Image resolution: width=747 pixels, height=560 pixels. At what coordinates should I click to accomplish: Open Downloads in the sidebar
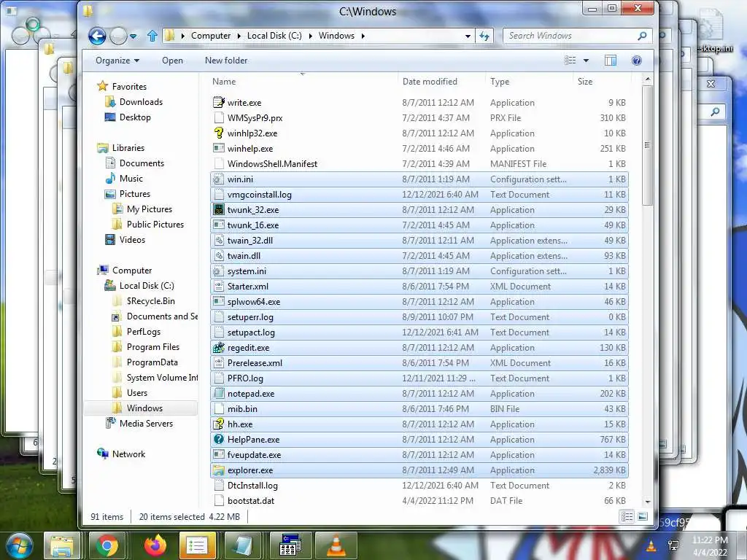(141, 102)
